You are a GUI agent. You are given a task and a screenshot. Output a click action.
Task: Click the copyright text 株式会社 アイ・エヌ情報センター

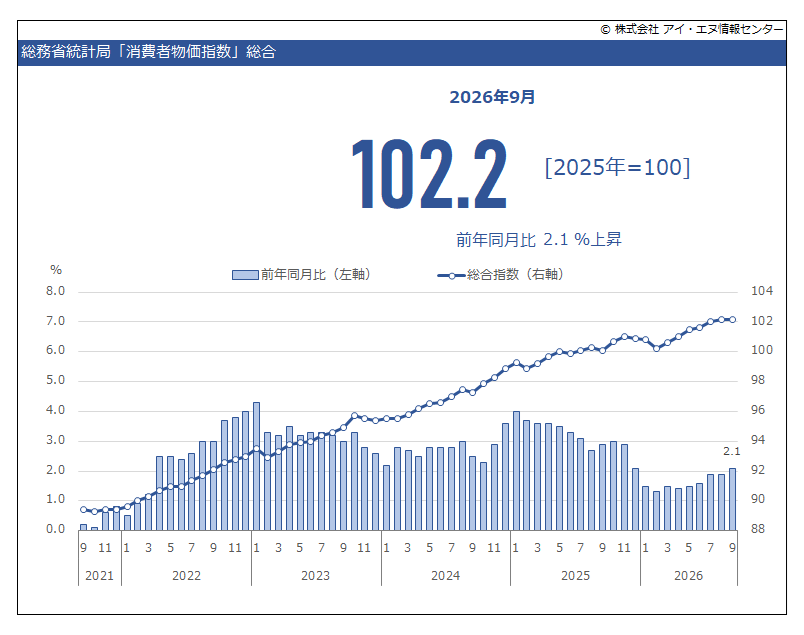[x=699, y=29]
